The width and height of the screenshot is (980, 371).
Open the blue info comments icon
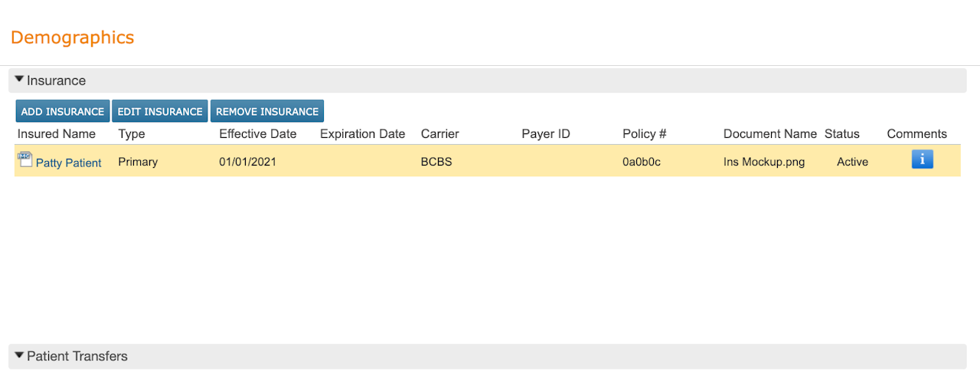click(x=922, y=159)
